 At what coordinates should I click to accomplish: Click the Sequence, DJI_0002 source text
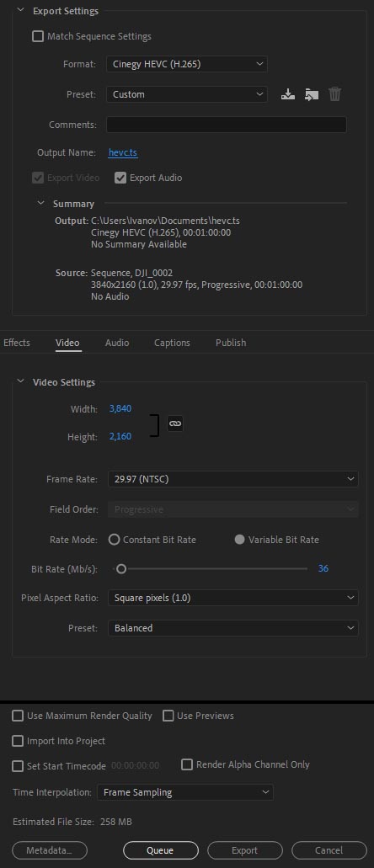coord(132,273)
